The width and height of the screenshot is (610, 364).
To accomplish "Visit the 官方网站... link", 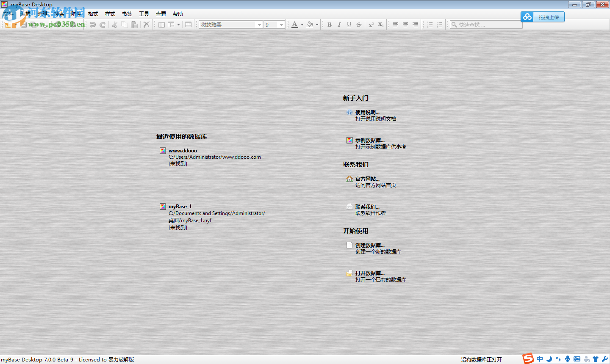I will click(x=367, y=179).
